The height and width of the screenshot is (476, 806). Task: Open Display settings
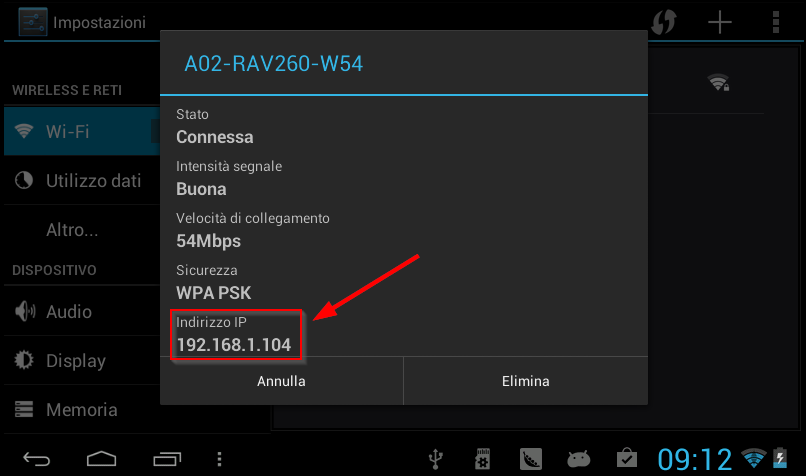[82, 360]
